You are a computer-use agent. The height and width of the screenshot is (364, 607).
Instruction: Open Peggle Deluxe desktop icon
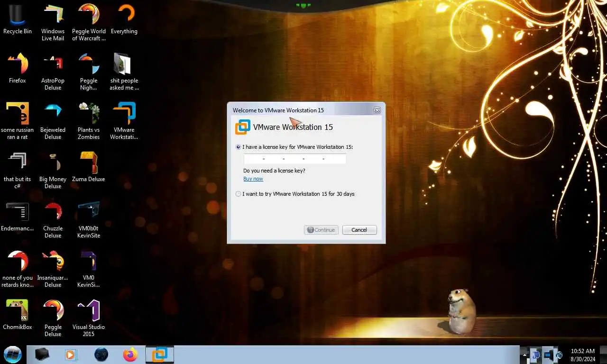pyautogui.click(x=53, y=318)
